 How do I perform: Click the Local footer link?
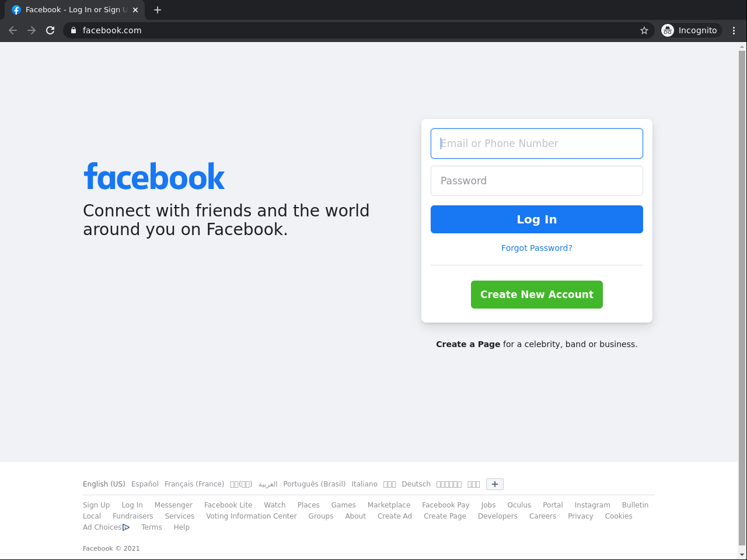pyautogui.click(x=92, y=516)
